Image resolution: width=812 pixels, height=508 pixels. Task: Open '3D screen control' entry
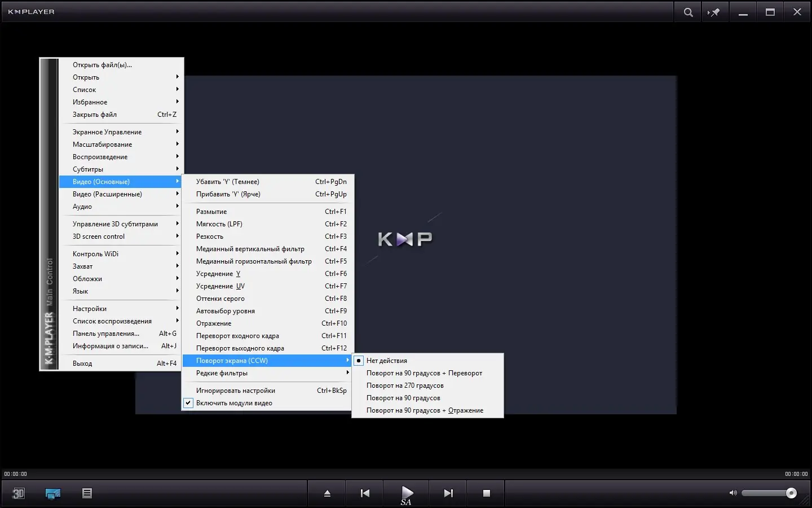pyautogui.click(x=120, y=237)
